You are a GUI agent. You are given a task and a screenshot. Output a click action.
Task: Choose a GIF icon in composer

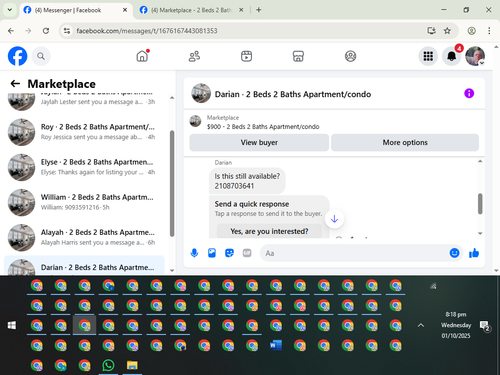click(247, 253)
